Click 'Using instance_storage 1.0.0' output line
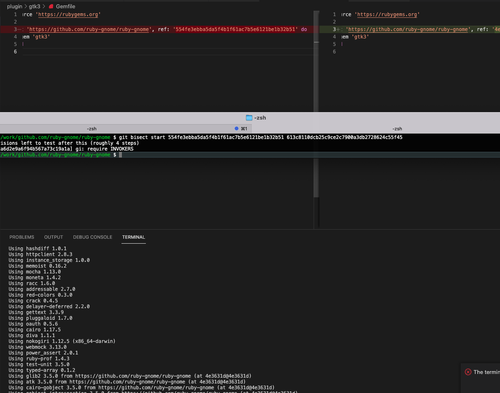Image resolution: width=500 pixels, height=393 pixels. [x=49, y=260]
